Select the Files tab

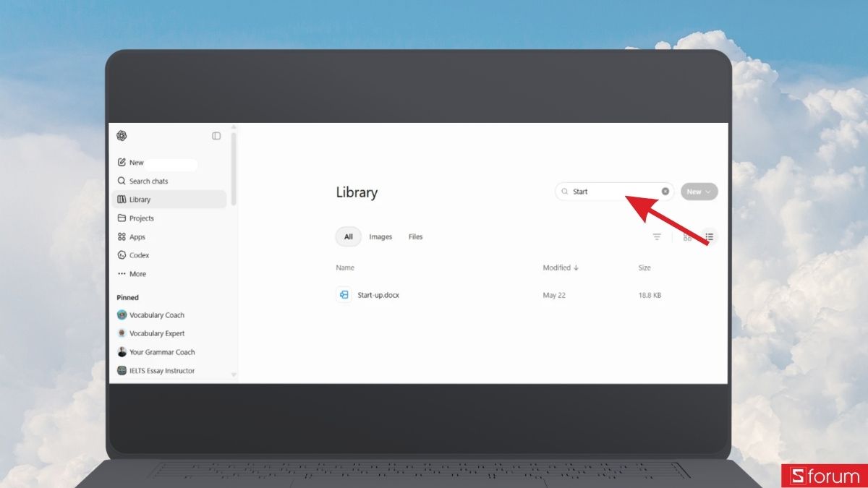point(416,237)
